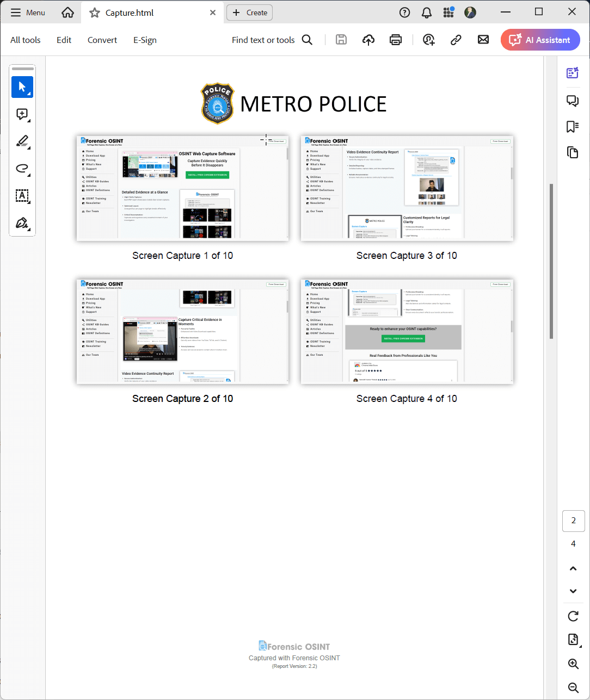Open the hamburger Menu
590x700 pixels.
tap(28, 13)
